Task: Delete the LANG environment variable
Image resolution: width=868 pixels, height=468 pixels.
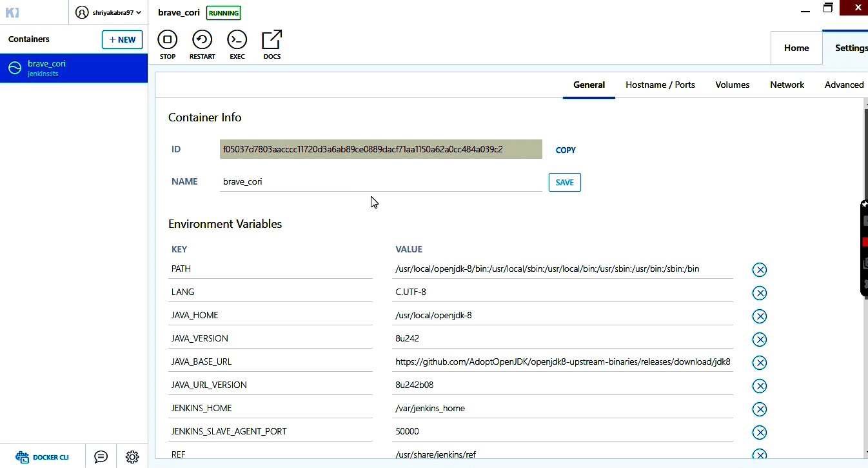Action: [760, 293]
